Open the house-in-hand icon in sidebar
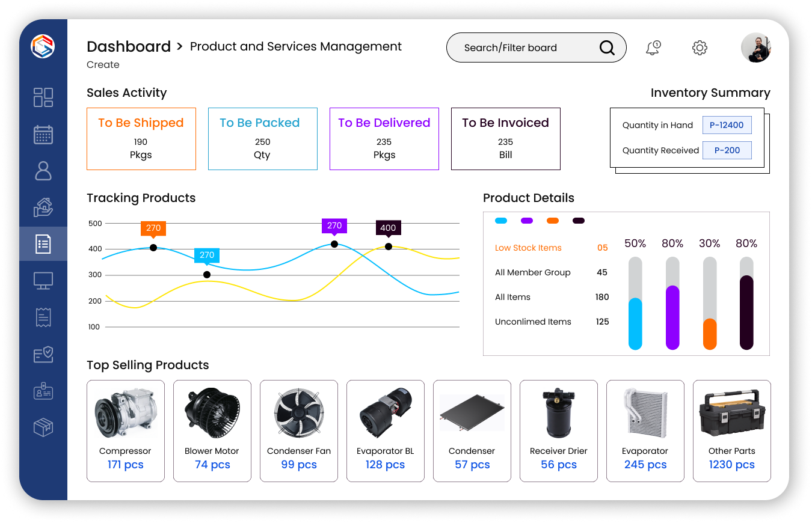The width and height of the screenshot is (812, 523). pyautogui.click(x=43, y=207)
